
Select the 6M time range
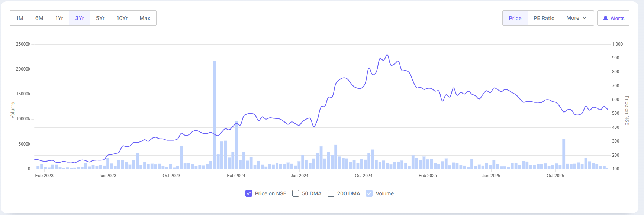39,18
